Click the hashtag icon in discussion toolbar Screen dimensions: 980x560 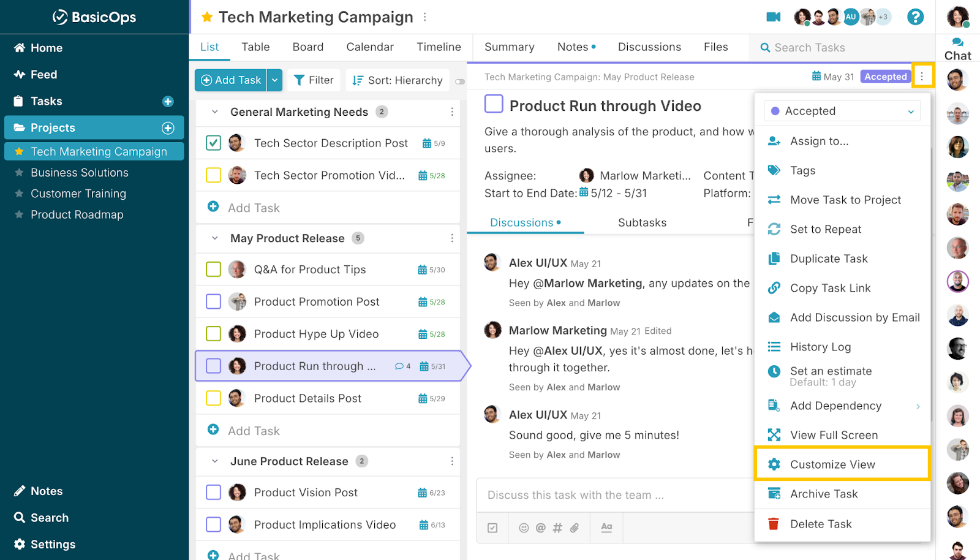[557, 528]
